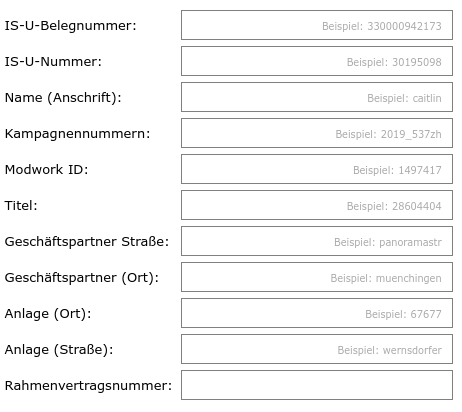Focus the Geschäftspartner Straße input field
Screen dimensions: 462x412
coord(317,241)
